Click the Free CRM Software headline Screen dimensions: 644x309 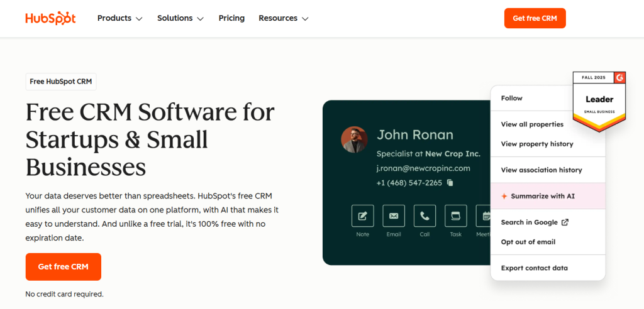click(x=150, y=139)
